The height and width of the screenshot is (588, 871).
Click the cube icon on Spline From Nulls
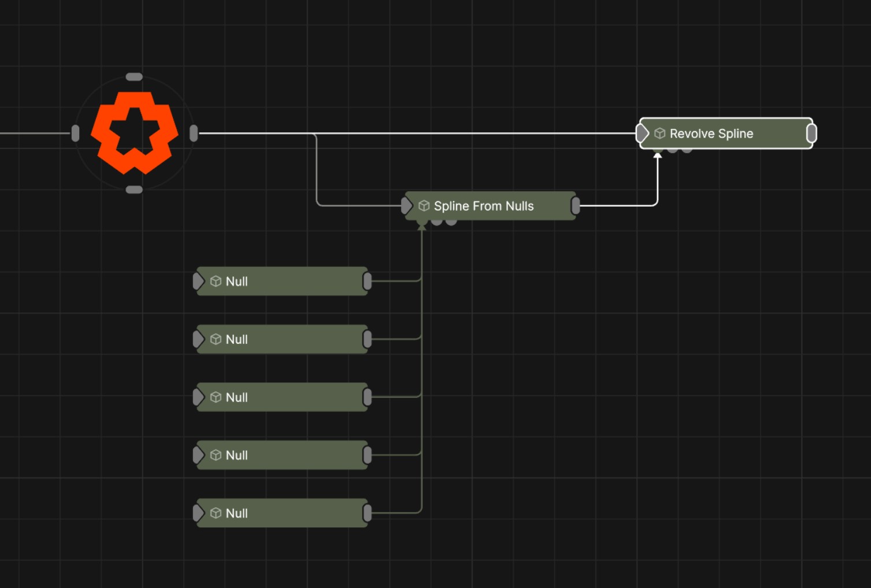[x=424, y=206]
